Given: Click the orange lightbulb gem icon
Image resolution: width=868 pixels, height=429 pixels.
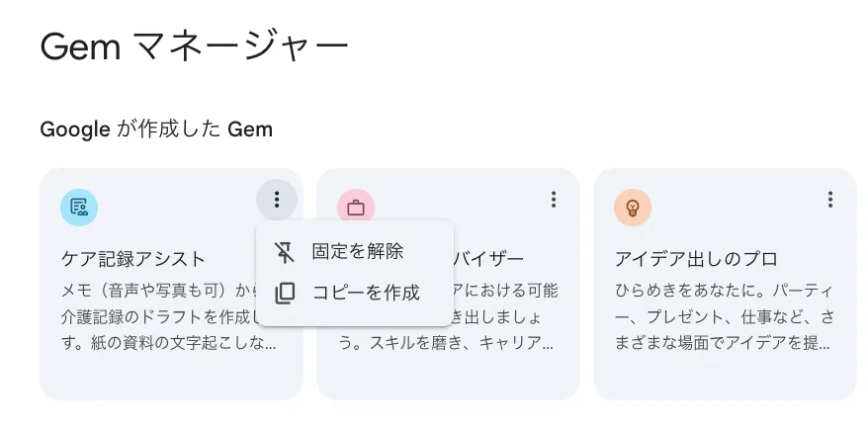Looking at the screenshot, I should coord(633,208).
